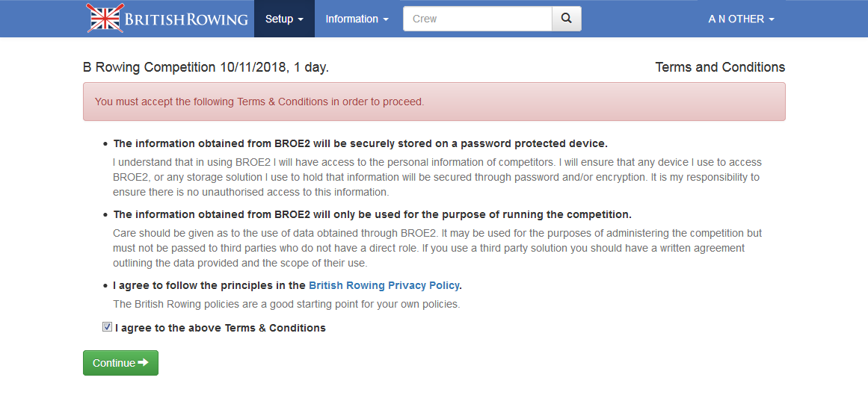868x401 pixels.
Task: Click the arrow icon on Continue button
Action: coord(144,363)
